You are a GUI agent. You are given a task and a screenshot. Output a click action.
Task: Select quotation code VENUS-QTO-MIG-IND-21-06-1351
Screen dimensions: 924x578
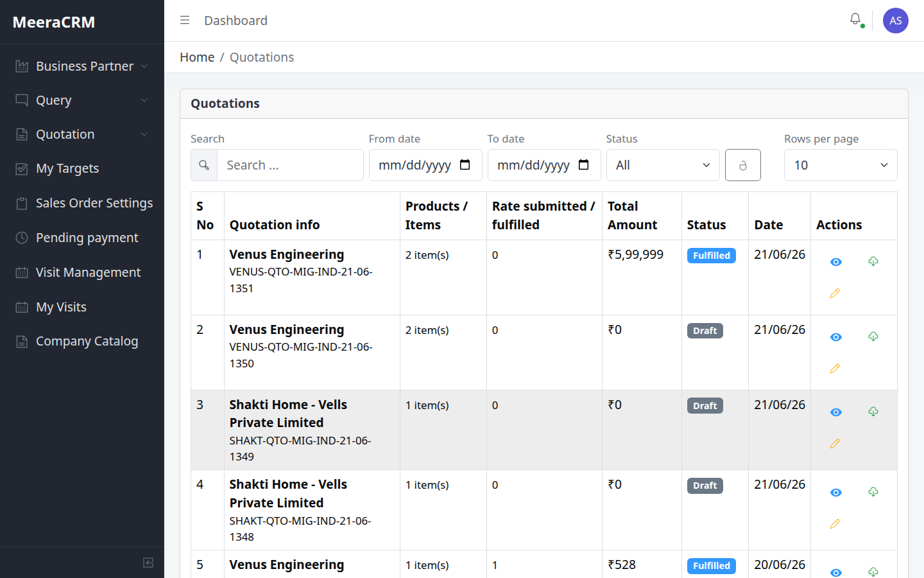[x=301, y=280]
